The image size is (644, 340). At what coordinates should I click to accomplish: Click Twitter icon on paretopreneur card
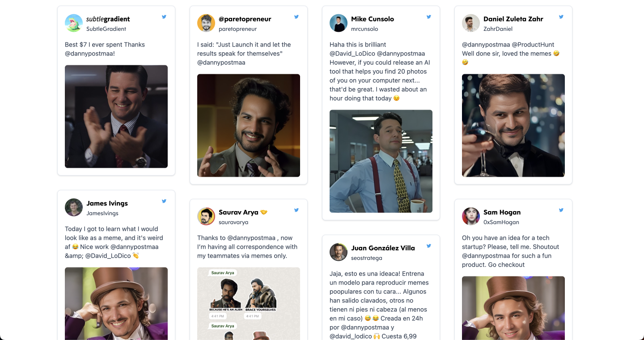297,17
